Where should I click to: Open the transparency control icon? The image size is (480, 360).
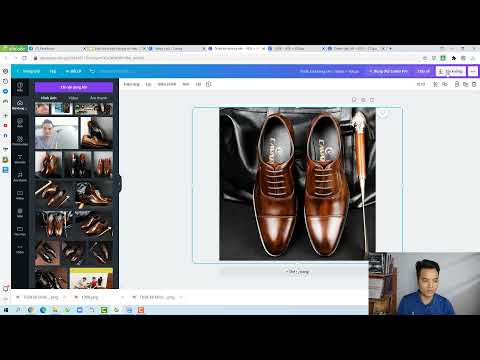[435, 84]
